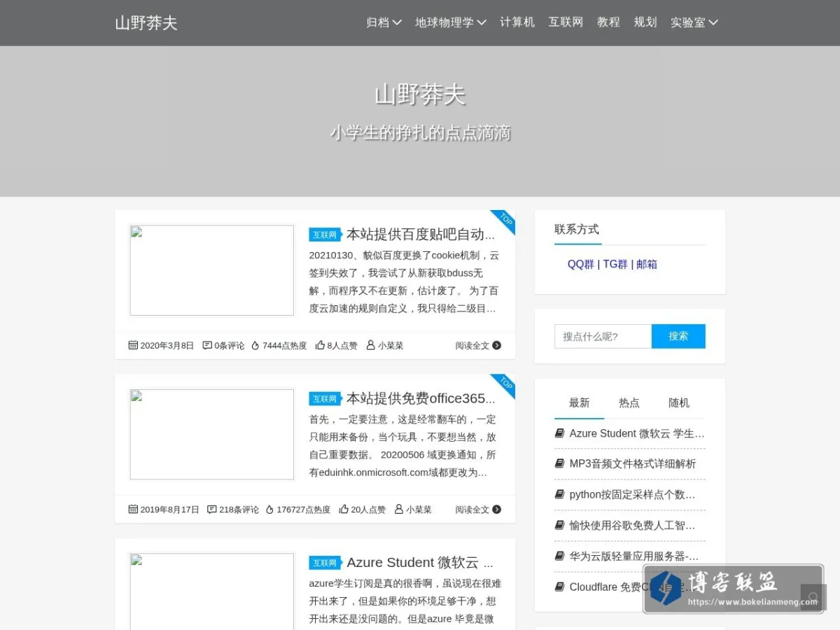The width and height of the screenshot is (840, 630).
Task: Click 互联网 tag on office365 post
Action: click(x=325, y=398)
